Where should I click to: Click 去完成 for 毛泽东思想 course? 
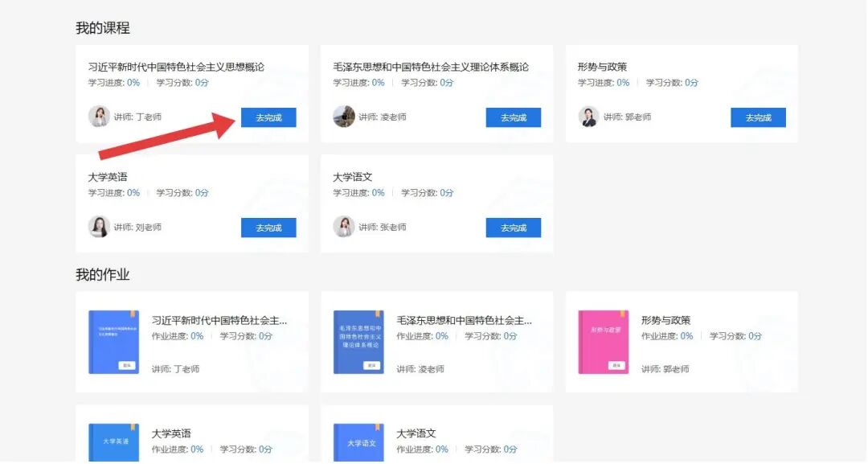(514, 117)
